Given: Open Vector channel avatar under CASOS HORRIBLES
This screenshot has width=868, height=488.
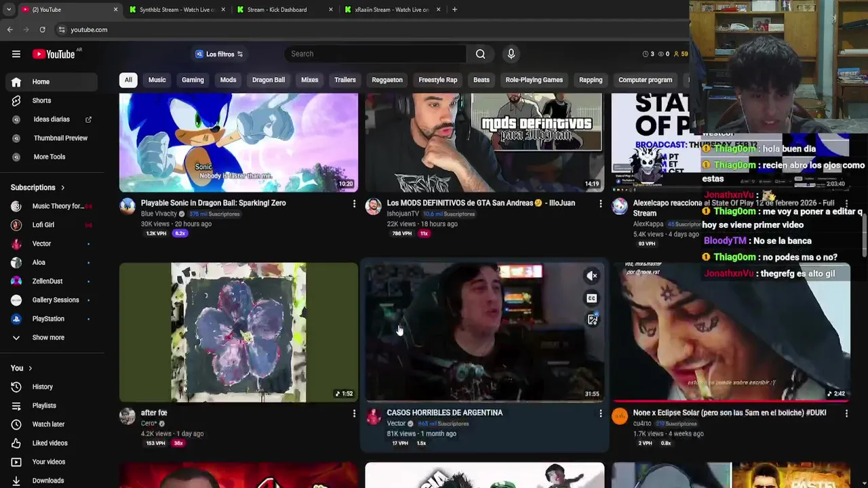Looking at the screenshot, I should point(374,416).
